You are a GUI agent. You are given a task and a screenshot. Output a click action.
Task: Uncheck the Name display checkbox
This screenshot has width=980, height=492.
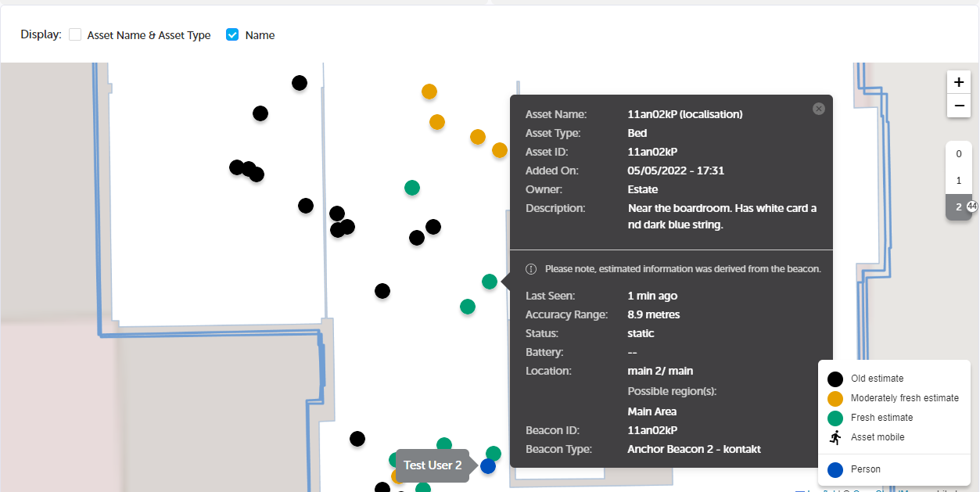pyautogui.click(x=232, y=35)
